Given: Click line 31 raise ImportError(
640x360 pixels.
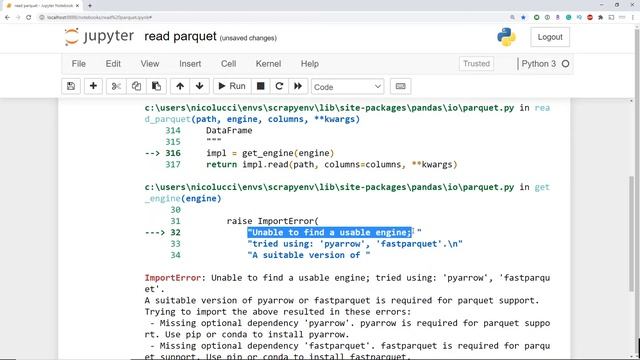Looking at the screenshot, I should click(272, 221).
